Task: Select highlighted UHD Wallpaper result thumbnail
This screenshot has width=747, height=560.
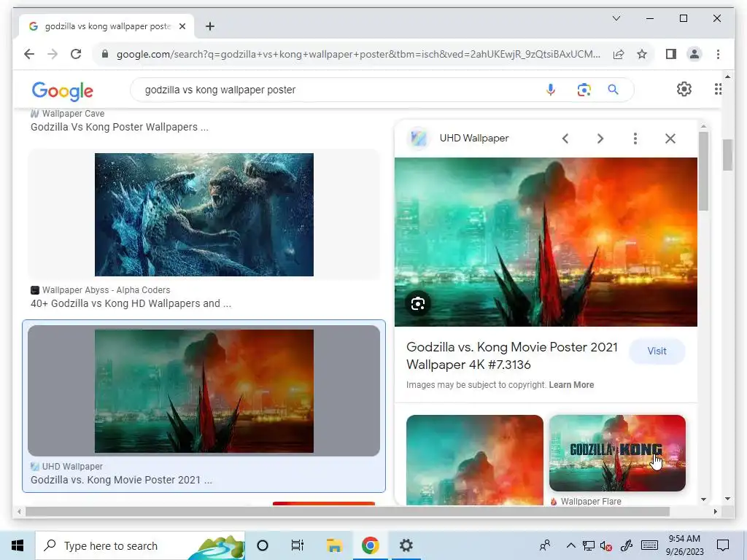Action: (204, 391)
